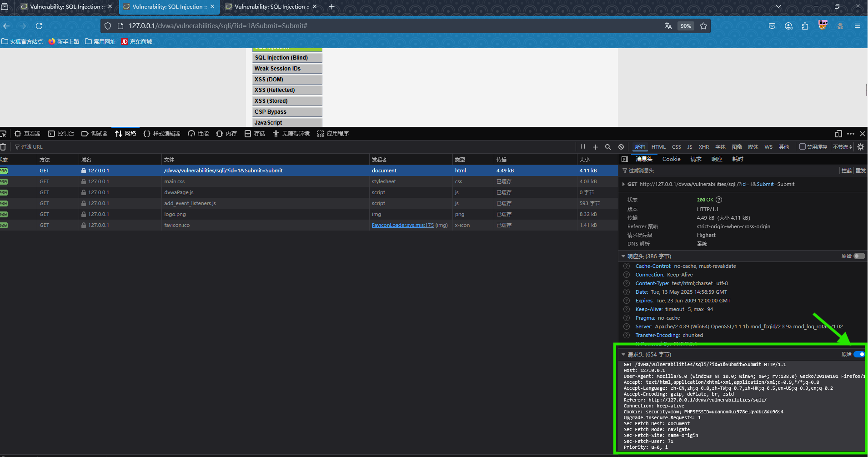Close the developer tools panel
Image resolution: width=868 pixels, height=457 pixels.
click(863, 134)
